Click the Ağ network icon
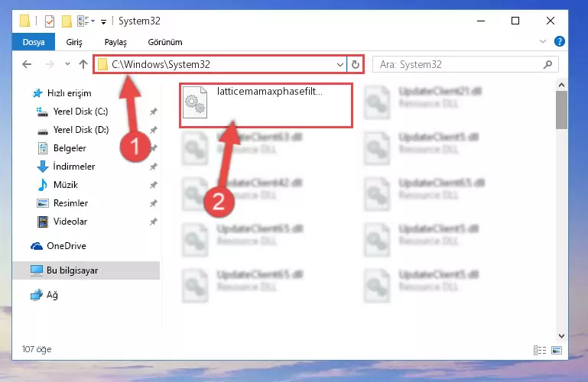Image resolution: width=588 pixels, height=382 pixels. 37,295
